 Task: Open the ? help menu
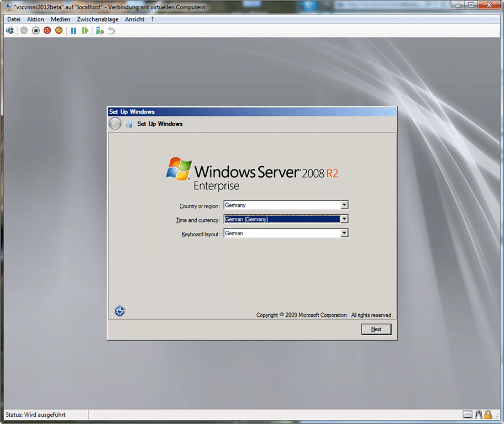pos(153,19)
